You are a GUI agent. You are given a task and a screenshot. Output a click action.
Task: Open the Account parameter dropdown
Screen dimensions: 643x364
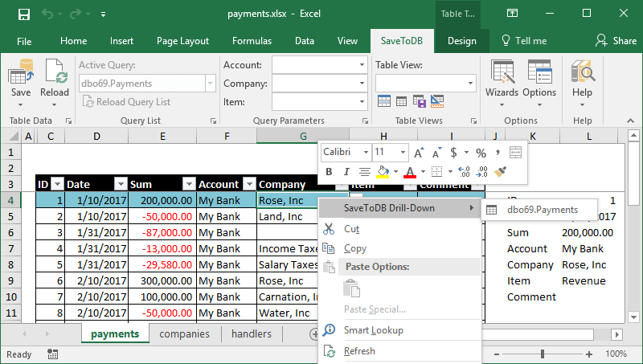(x=362, y=65)
